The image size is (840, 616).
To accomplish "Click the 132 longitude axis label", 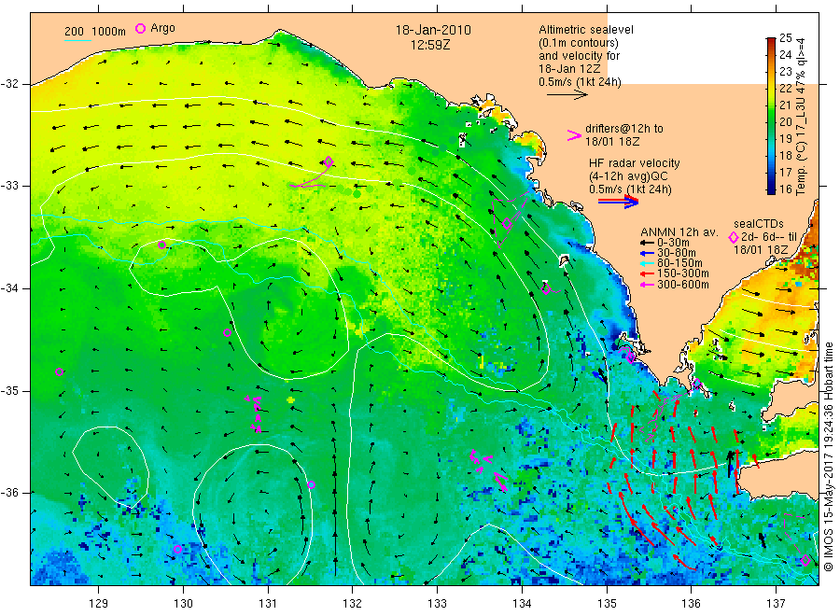I will [353, 604].
